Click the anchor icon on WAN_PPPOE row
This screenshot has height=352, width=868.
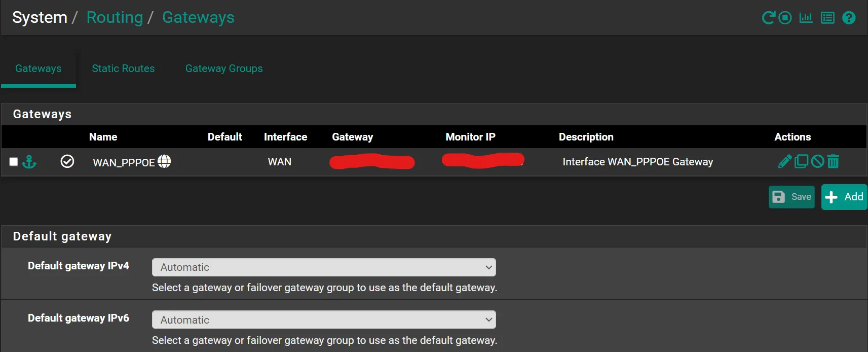coord(29,162)
